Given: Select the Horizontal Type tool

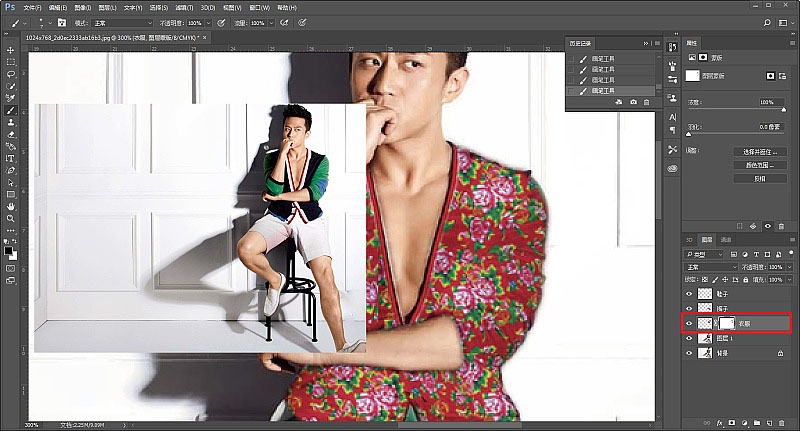Looking at the screenshot, I should point(10,159).
